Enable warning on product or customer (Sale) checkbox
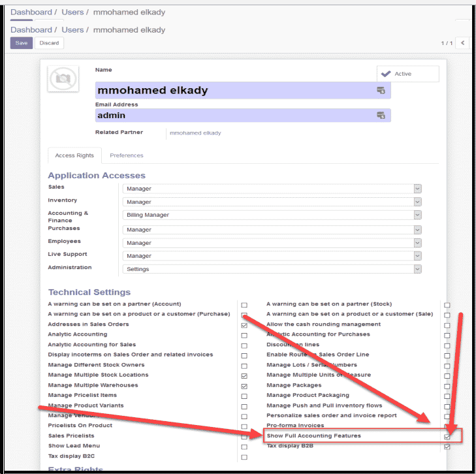Screen dimensions: 476x474 (447, 315)
